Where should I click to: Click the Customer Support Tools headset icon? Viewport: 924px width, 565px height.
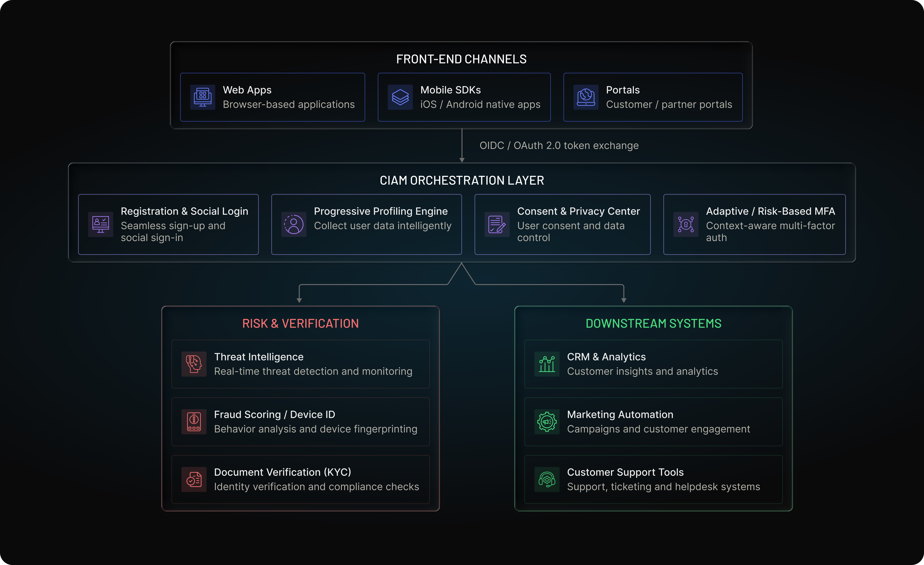tap(547, 480)
